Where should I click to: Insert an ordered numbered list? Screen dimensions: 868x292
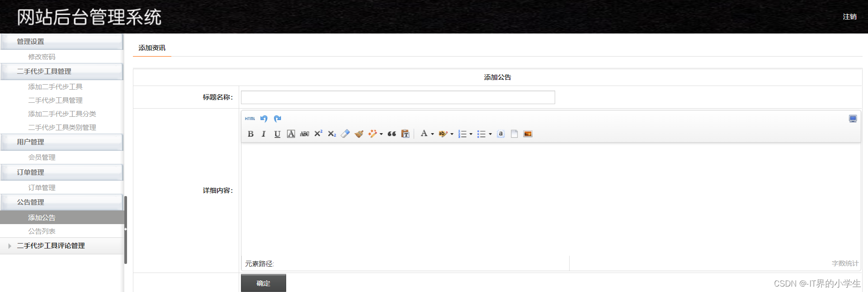[x=462, y=134]
